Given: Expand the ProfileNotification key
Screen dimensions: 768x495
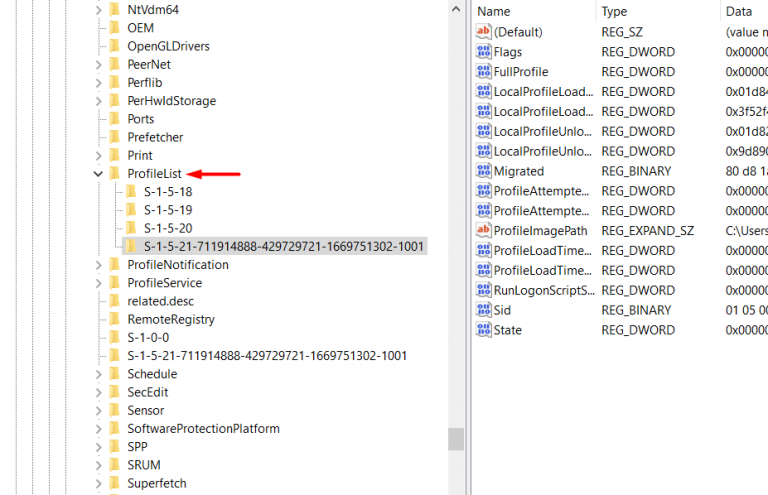Looking at the screenshot, I should [98, 265].
